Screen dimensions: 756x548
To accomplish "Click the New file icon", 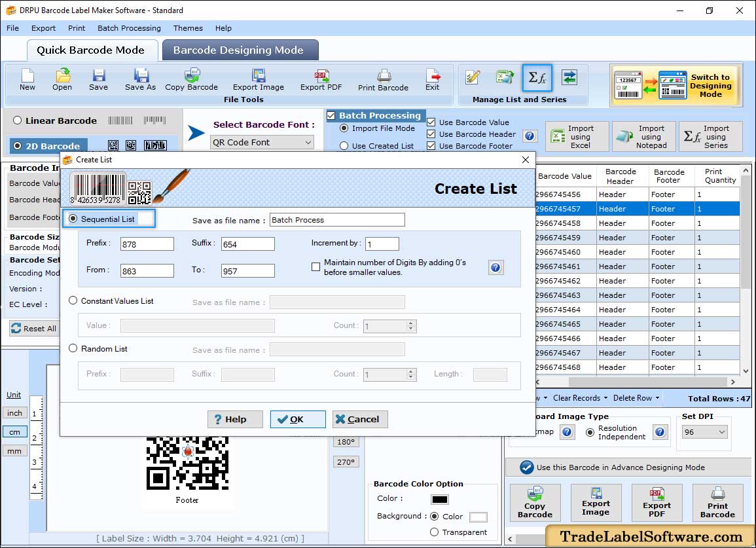I will (x=27, y=80).
